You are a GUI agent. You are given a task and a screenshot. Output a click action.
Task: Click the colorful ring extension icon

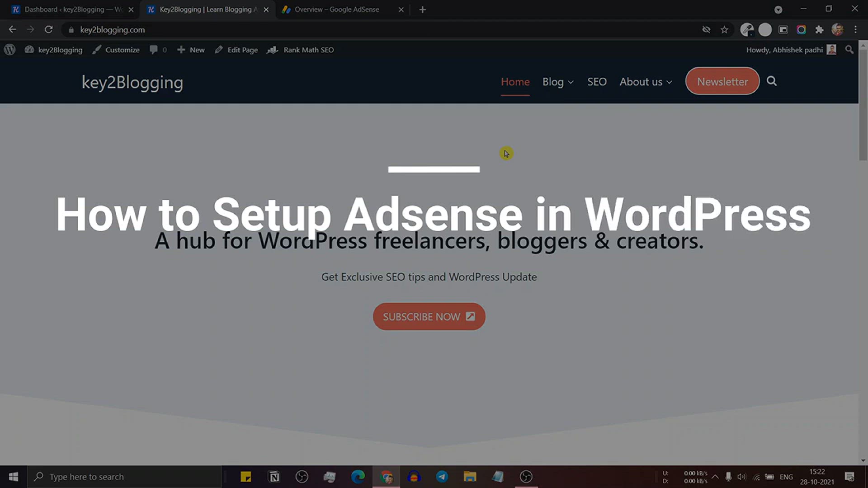click(x=801, y=30)
